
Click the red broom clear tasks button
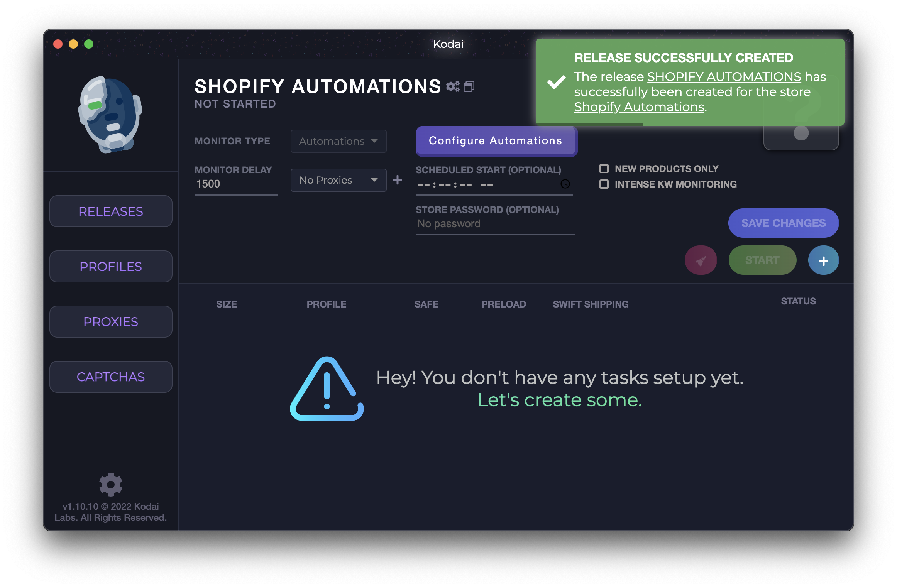(701, 260)
